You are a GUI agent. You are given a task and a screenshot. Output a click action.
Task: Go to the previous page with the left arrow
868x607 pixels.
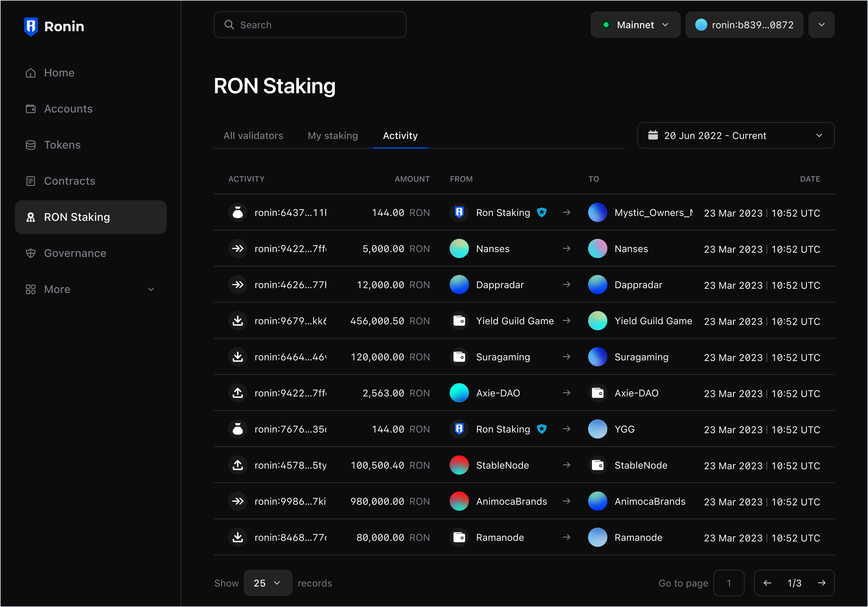pyautogui.click(x=767, y=583)
